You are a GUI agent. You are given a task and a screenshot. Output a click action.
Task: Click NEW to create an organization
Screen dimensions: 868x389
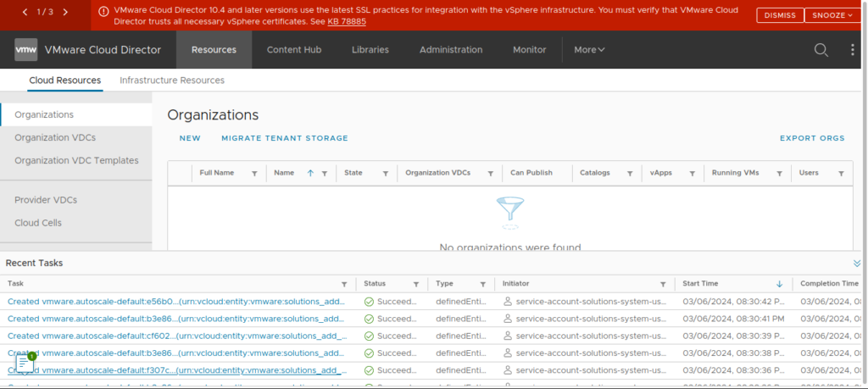point(190,138)
